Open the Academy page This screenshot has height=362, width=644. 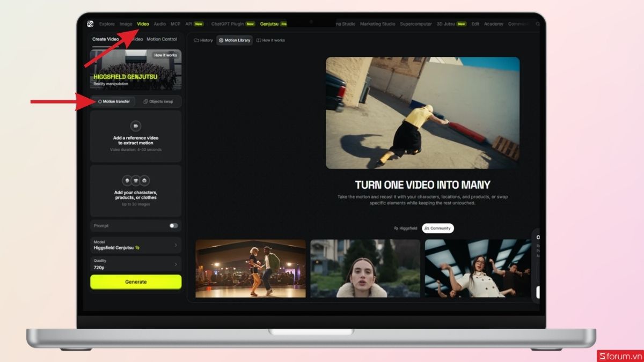pyautogui.click(x=494, y=24)
